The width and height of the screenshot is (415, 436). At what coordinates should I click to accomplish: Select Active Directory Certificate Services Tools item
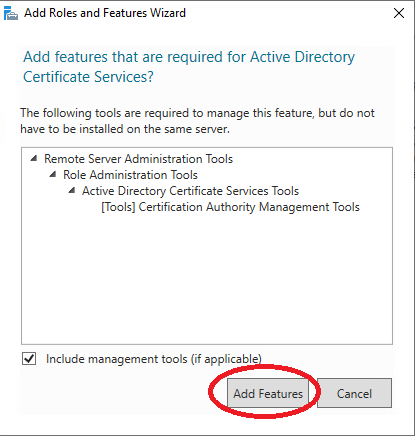[190, 191]
